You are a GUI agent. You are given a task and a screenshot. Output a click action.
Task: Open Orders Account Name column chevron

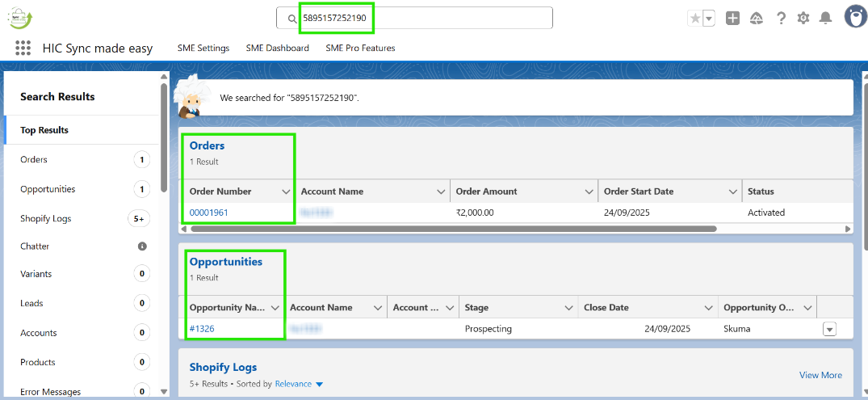(441, 192)
